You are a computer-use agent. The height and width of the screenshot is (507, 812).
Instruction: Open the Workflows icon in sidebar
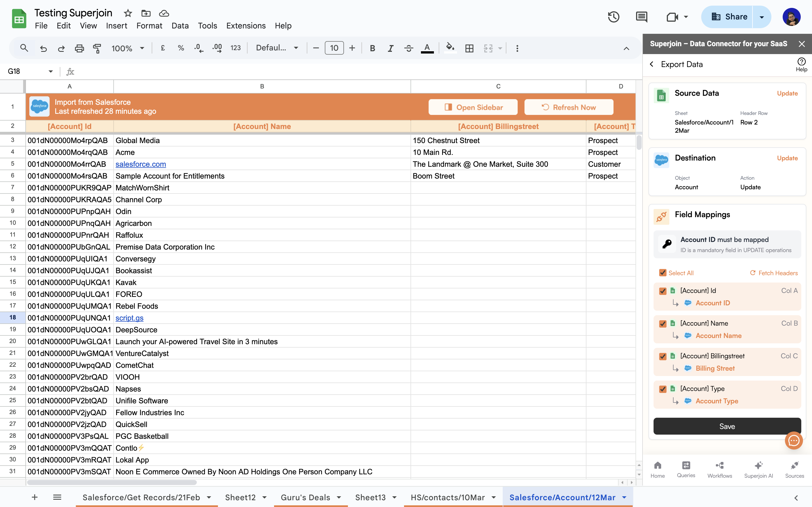pyautogui.click(x=720, y=469)
